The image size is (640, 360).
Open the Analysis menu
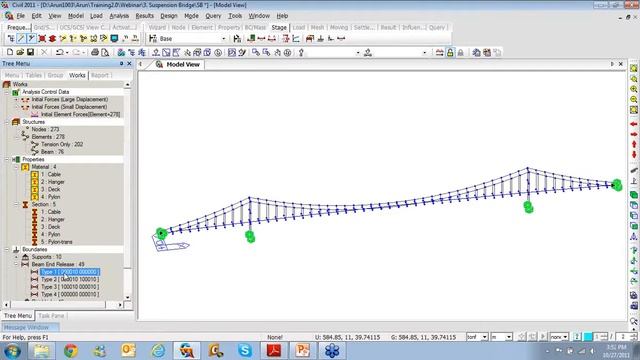[x=119, y=16]
